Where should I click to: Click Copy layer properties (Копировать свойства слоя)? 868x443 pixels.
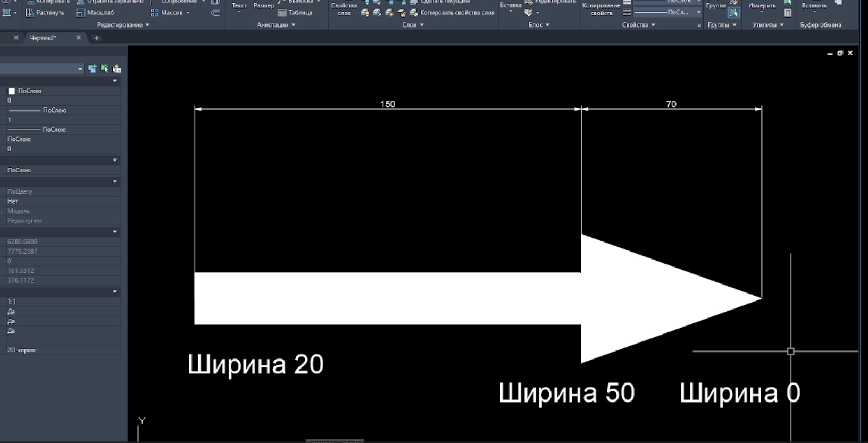[452, 12]
